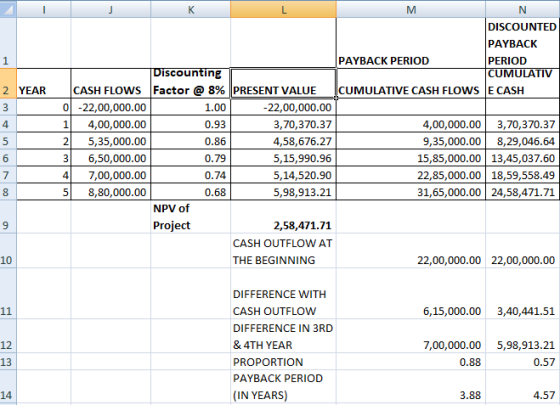The width and height of the screenshot is (560, 405).
Task: Select column I header
Action: click(44, 9)
